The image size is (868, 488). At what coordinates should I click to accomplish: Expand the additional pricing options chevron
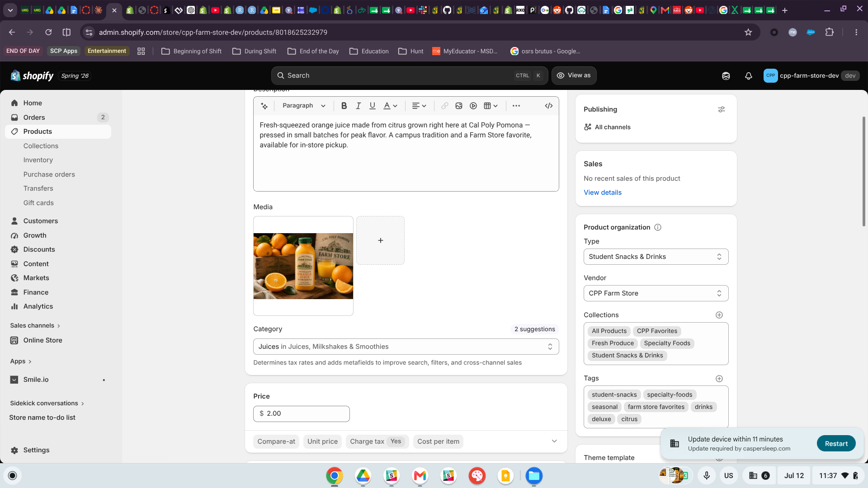click(x=554, y=441)
